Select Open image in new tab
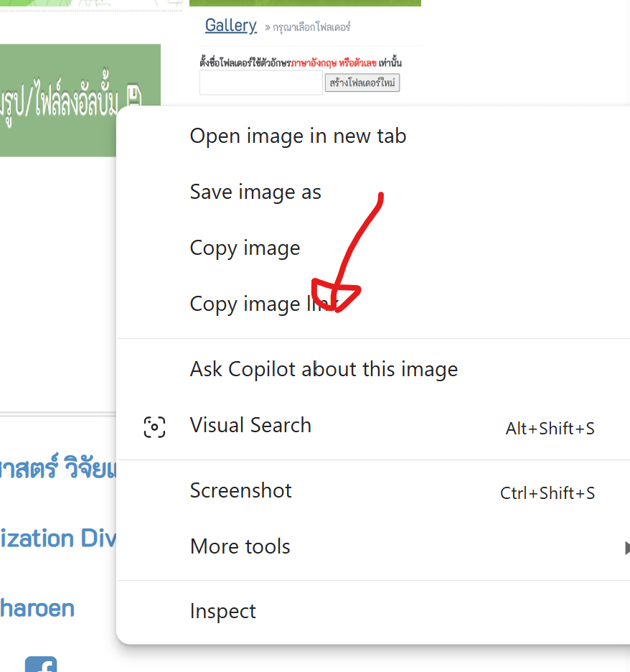The image size is (630, 672). pyautogui.click(x=298, y=136)
